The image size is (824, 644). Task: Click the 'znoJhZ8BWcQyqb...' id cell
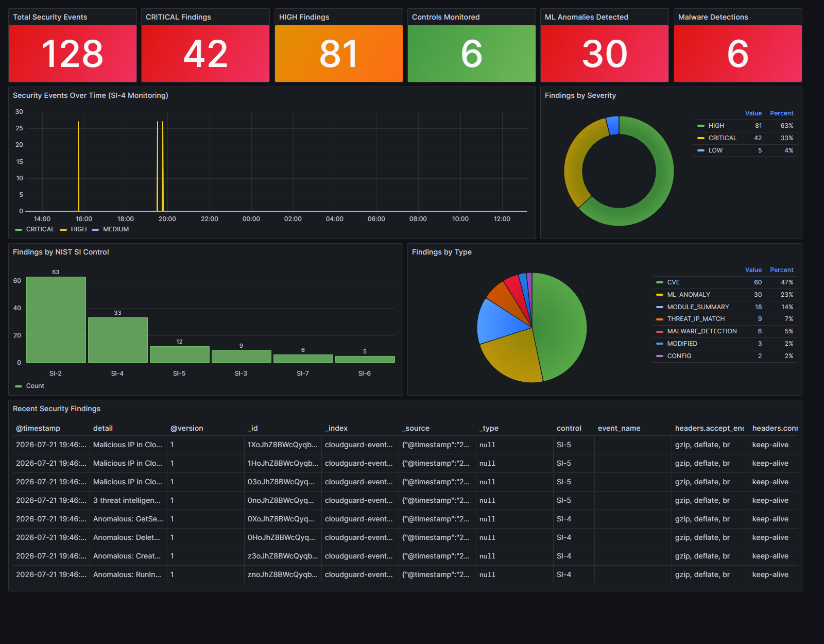point(283,574)
